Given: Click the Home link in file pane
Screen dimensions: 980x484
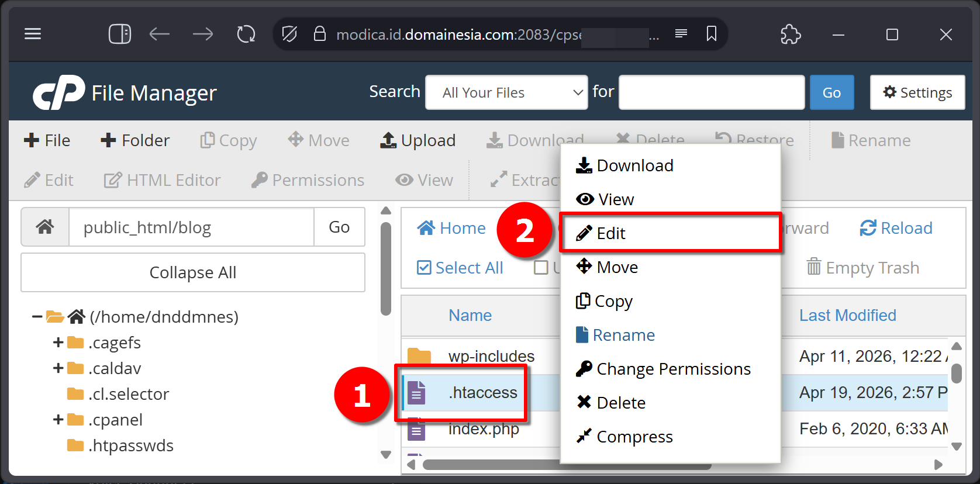Looking at the screenshot, I should [451, 228].
